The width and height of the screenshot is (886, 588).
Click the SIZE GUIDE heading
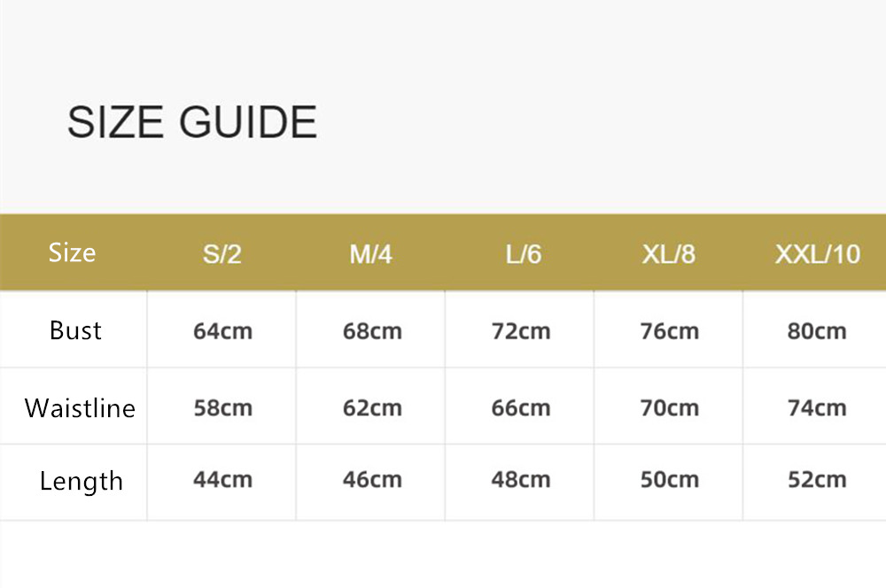click(x=192, y=122)
